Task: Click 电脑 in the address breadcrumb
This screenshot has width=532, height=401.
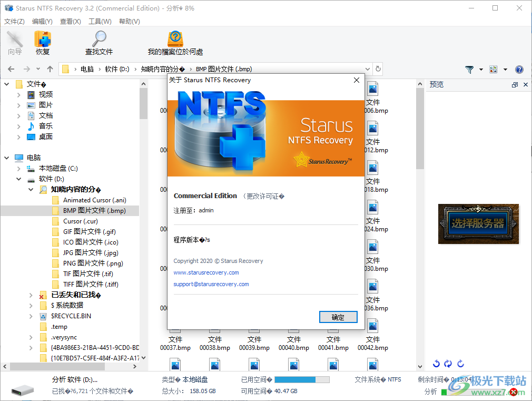Action: (87, 69)
